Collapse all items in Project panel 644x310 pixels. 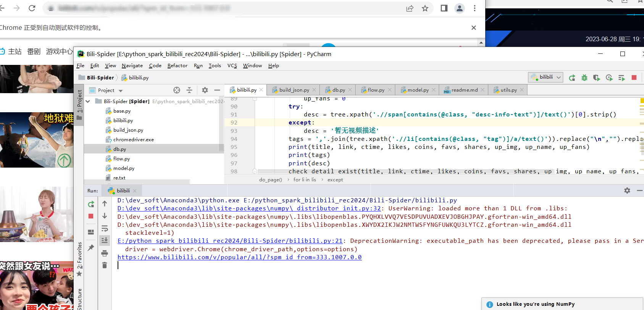coord(189,90)
